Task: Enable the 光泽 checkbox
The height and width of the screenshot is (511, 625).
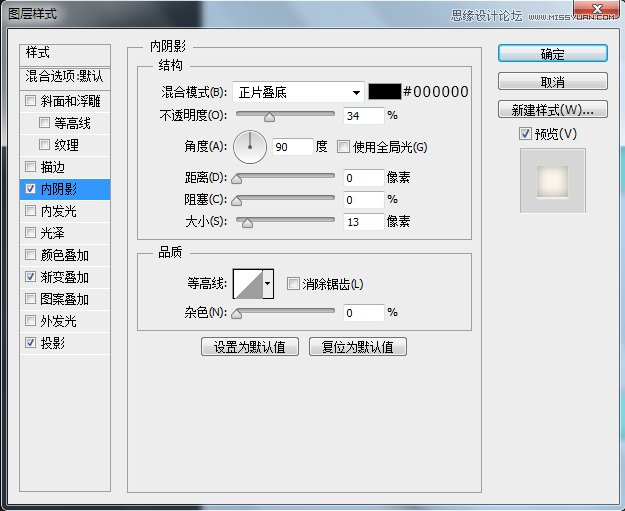Action: [x=30, y=232]
